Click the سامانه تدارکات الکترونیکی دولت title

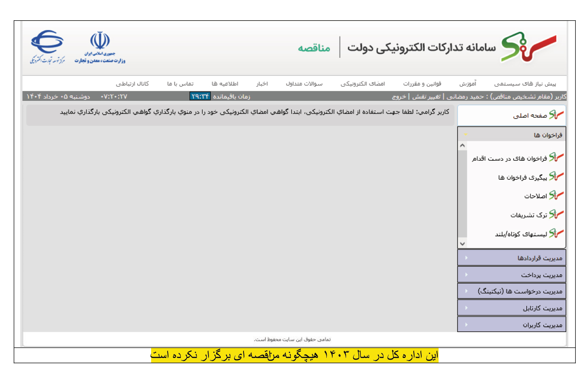click(421, 48)
